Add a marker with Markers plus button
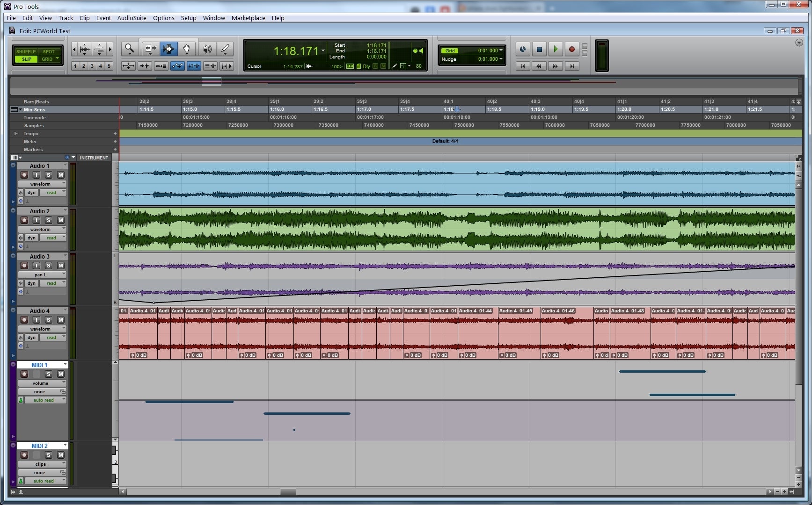The height and width of the screenshot is (505, 812). coord(115,149)
